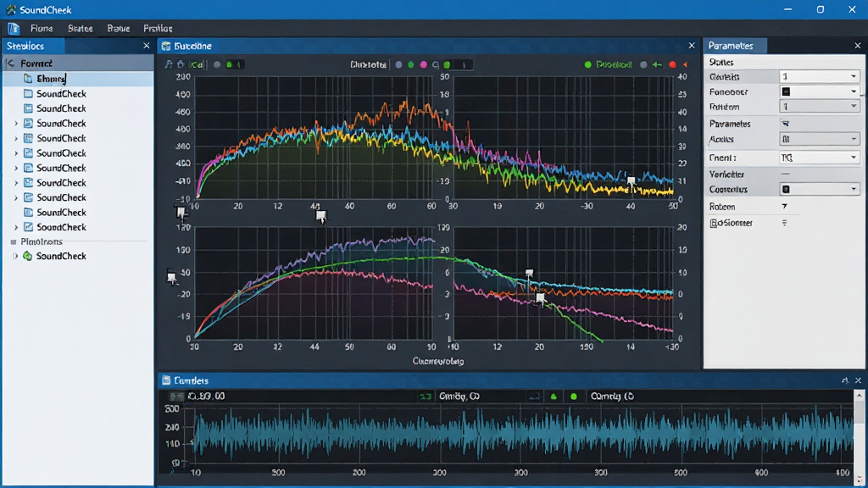Toggle the green dot left of Dnoeteal
868x488 pixels.
588,64
